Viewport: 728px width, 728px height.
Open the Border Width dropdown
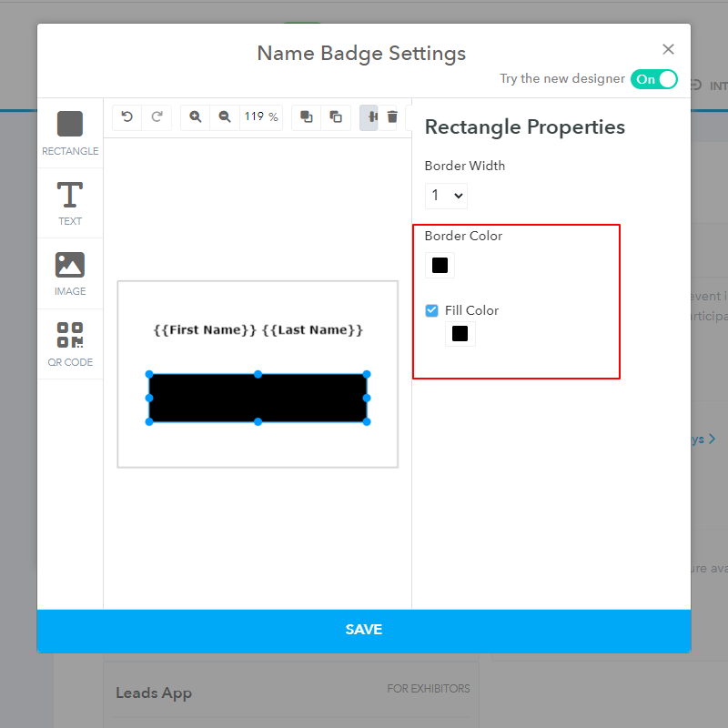pos(446,196)
